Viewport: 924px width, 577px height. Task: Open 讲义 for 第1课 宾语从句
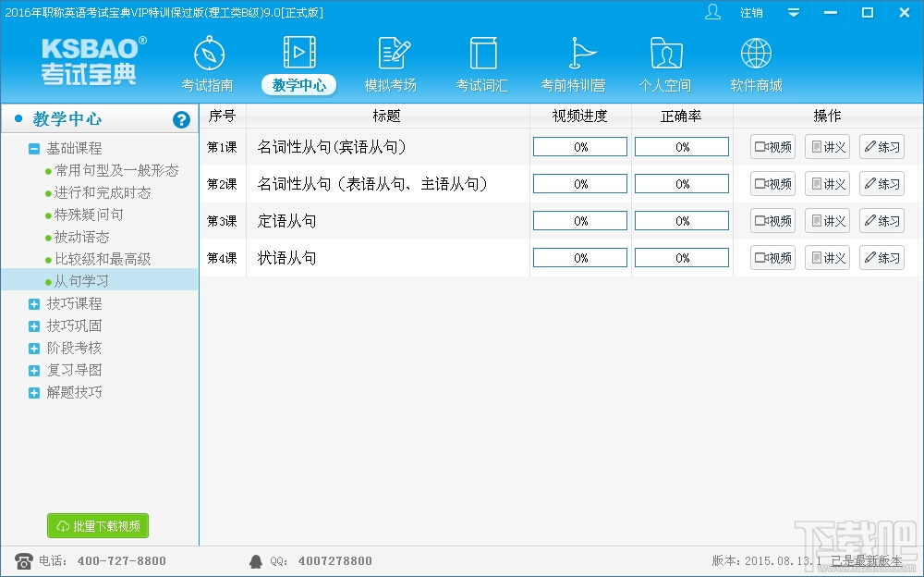click(827, 147)
